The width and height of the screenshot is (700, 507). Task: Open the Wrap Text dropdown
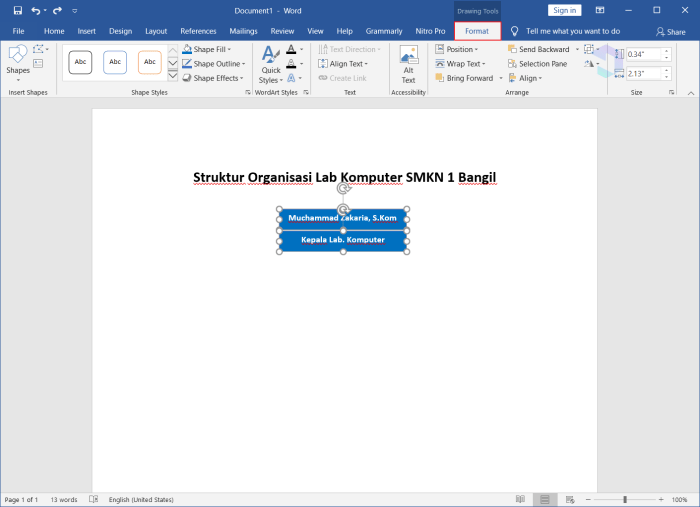460,64
